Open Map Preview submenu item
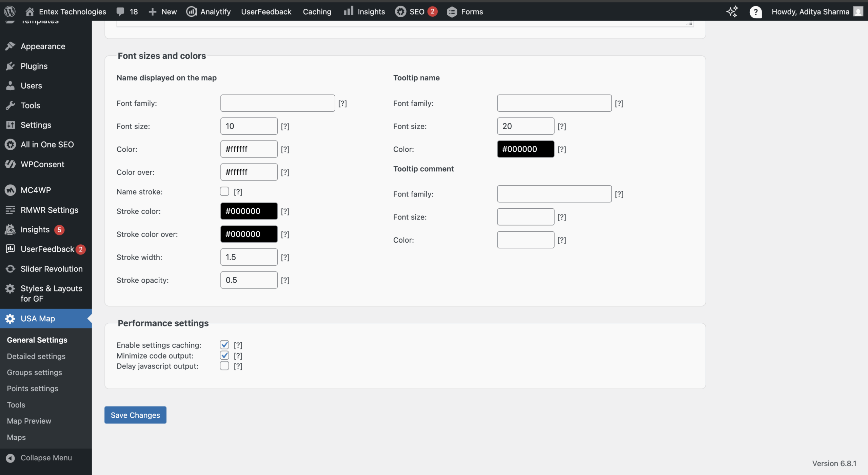This screenshot has height=475, width=868. [x=29, y=421]
